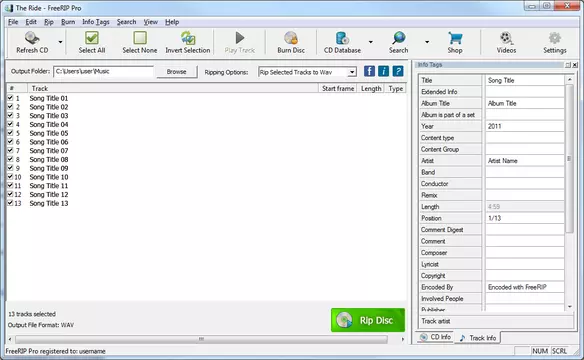This screenshot has width=584, height=360.
Task: Uncheck track 8 Song Title 08
Action: pyautogui.click(x=10, y=159)
